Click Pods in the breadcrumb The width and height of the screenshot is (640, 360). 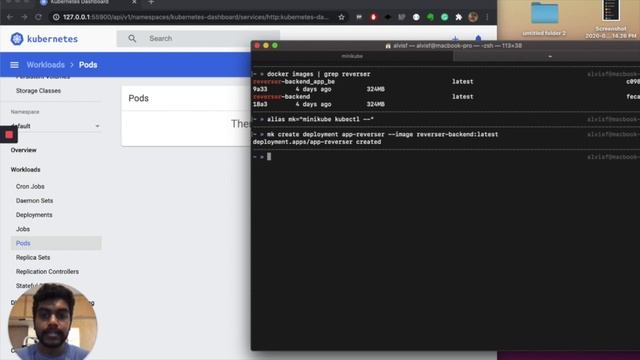[x=88, y=65]
